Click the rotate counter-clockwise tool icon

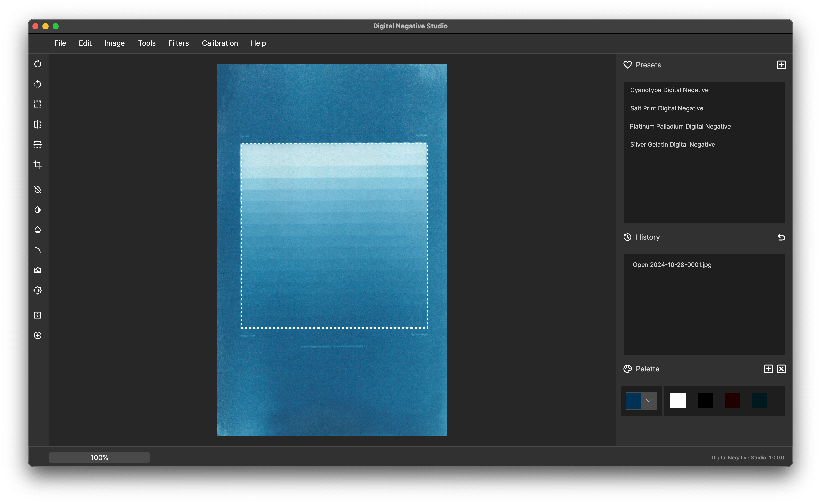pos(38,84)
